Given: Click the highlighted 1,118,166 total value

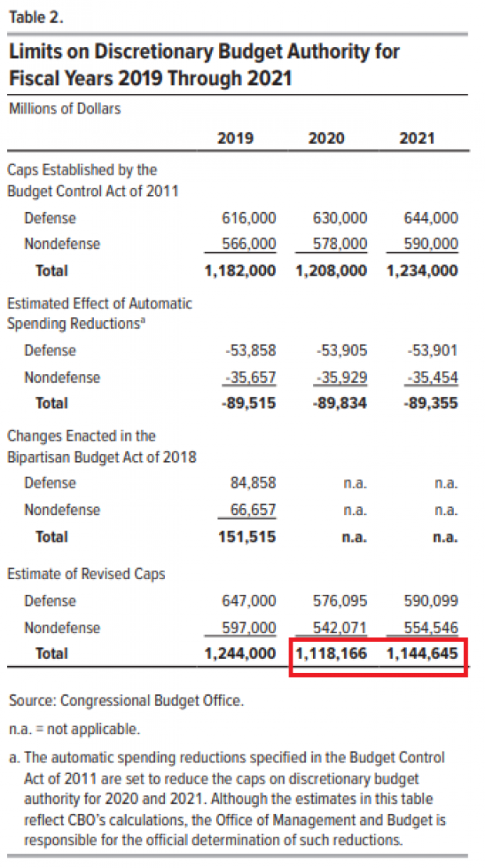Looking at the screenshot, I should tap(331, 654).
